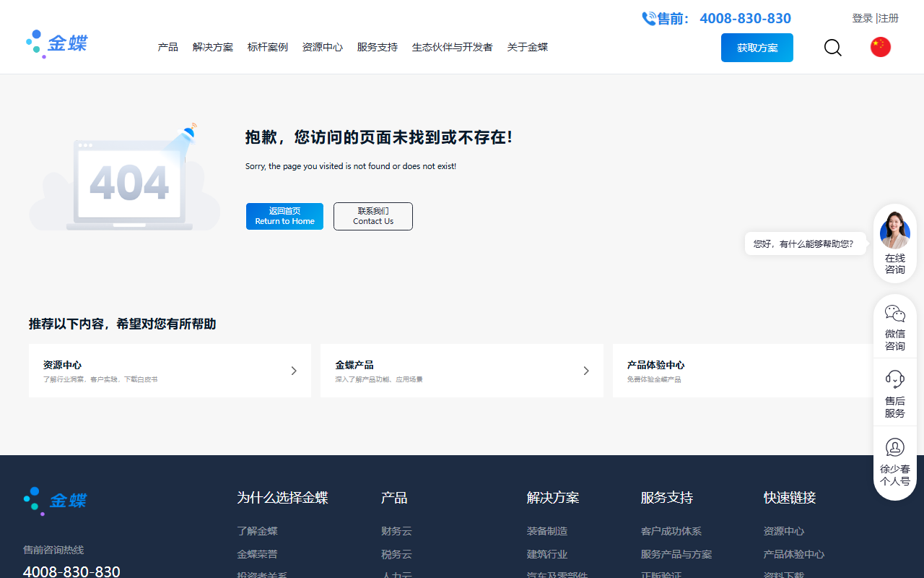Open the 在线咨询 online consultant avatar

coord(894,230)
